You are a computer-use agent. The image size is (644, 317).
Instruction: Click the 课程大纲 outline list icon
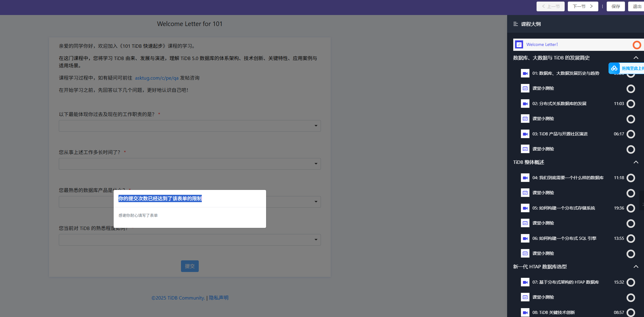coord(516,24)
